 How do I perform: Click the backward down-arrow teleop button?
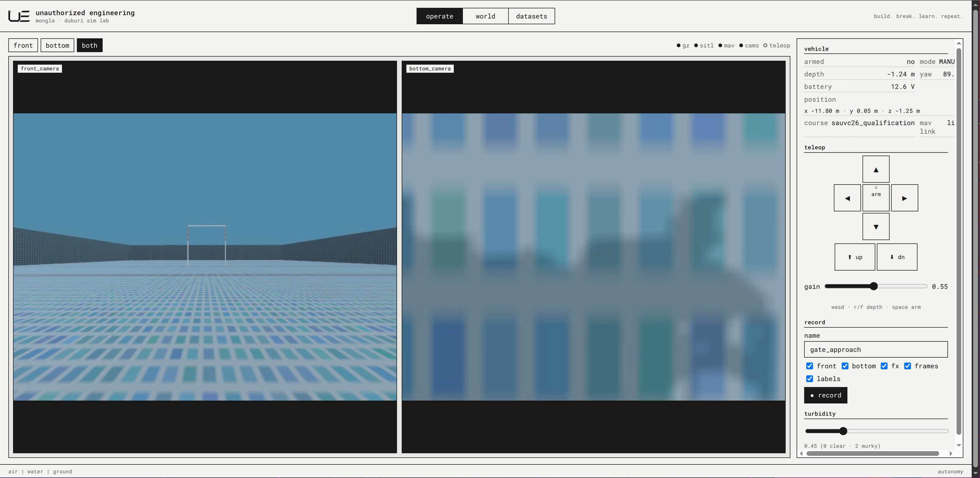pos(876,226)
